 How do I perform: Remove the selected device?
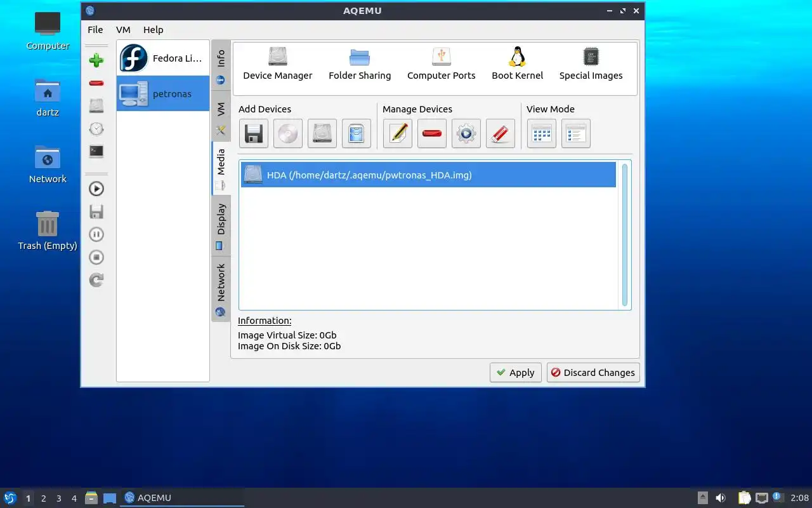click(x=432, y=133)
